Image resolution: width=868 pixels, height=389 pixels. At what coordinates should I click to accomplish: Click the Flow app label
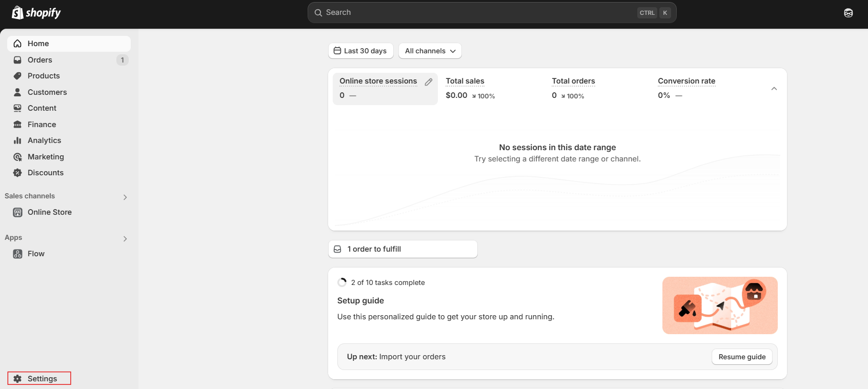36,254
